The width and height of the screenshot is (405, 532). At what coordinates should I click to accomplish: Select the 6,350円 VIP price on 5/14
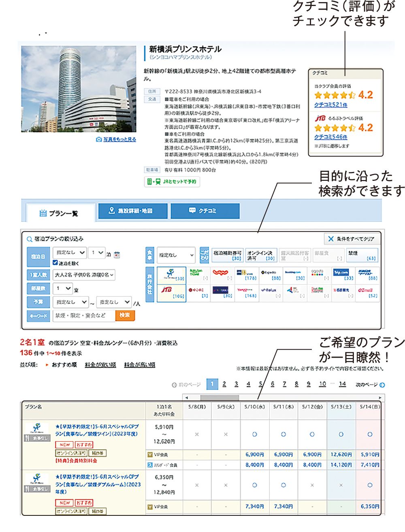370,506
